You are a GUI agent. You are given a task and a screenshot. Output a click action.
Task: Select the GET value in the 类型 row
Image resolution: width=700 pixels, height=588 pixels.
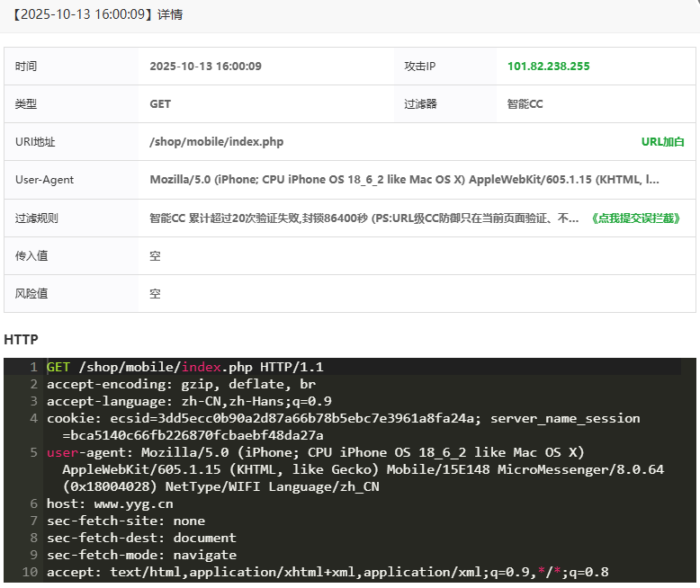coord(160,104)
